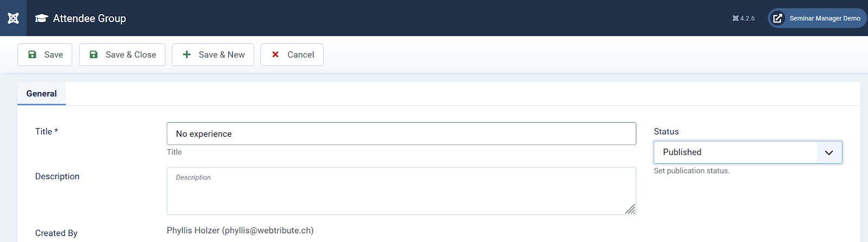Open the Status dropdown showing Published
Image resolution: width=868 pixels, height=242 pixels.
point(748,152)
